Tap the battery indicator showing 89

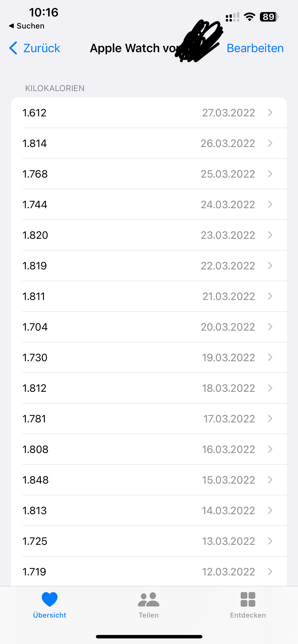pos(269,17)
